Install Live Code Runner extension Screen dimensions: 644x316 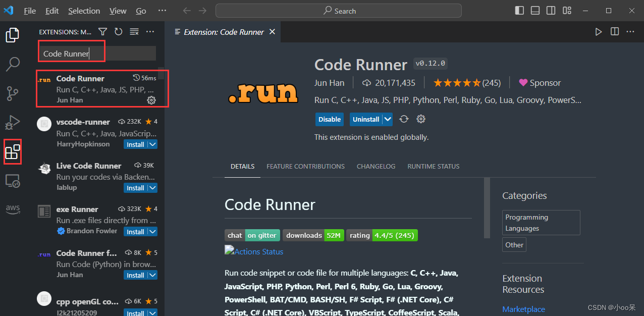[x=135, y=188]
